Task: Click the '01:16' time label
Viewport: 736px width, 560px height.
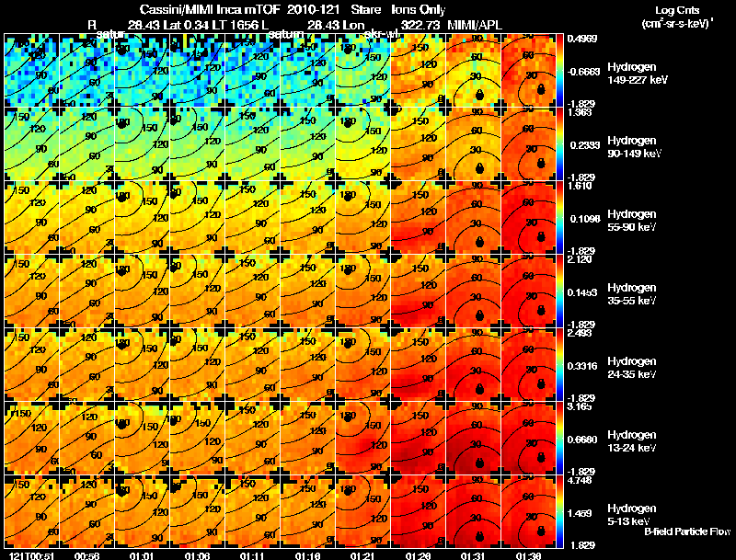Action: tap(308, 556)
